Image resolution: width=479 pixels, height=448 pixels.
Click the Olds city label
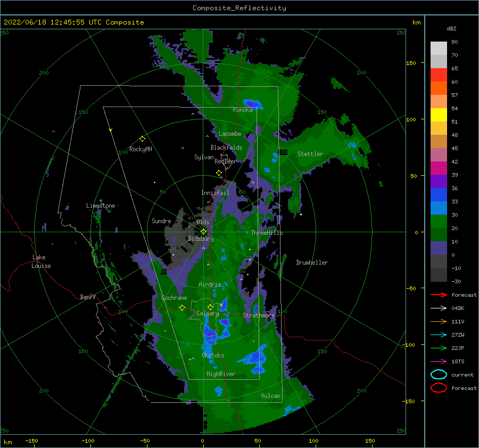(x=203, y=222)
